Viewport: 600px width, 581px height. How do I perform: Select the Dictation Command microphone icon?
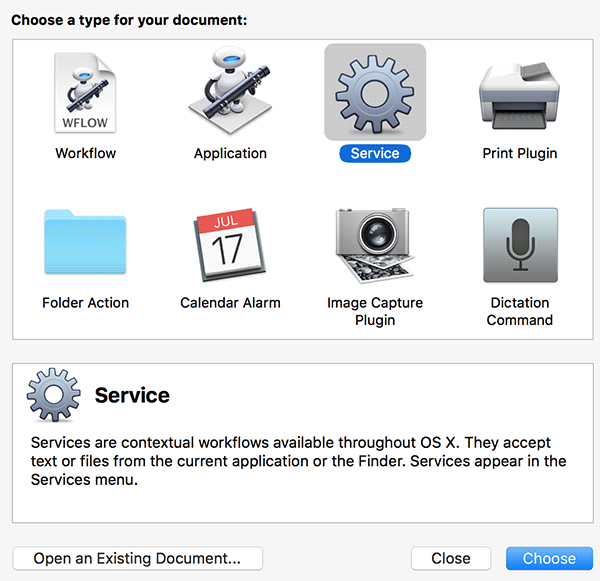point(520,245)
